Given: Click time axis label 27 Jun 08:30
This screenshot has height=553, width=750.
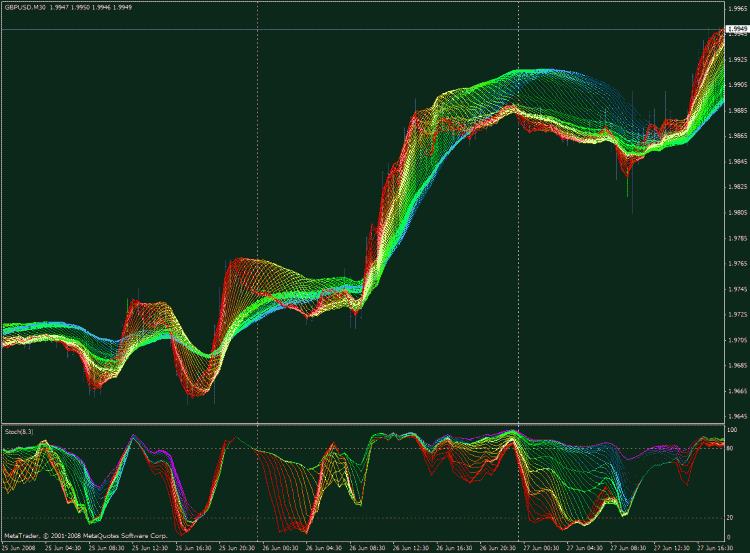Looking at the screenshot, I should [x=629, y=548].
